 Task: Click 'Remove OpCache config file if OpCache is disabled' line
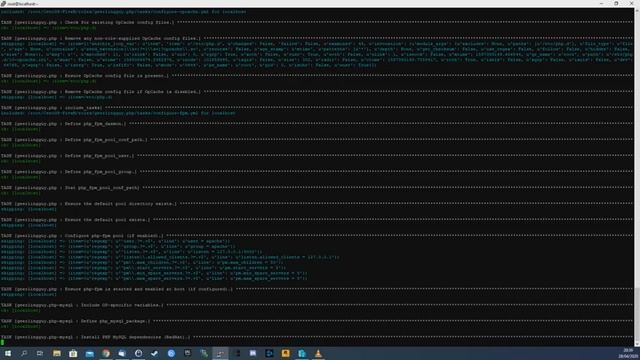pos(101,92)
